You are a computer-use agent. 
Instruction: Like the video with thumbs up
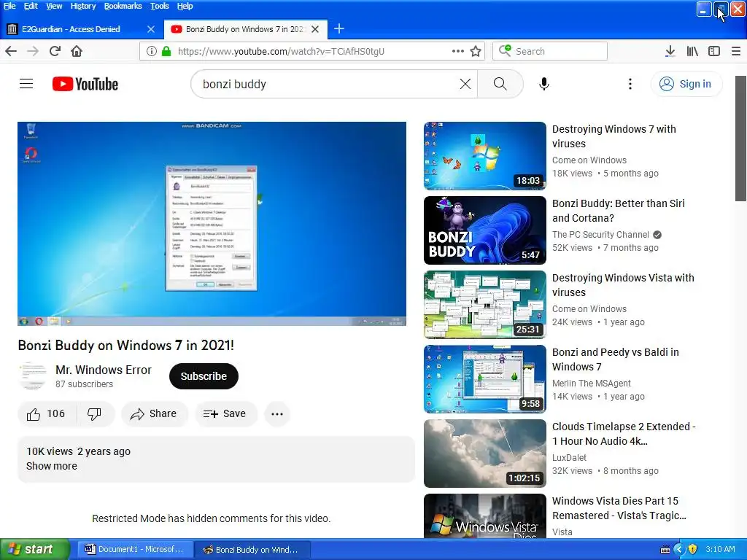(x=46, y=414)
